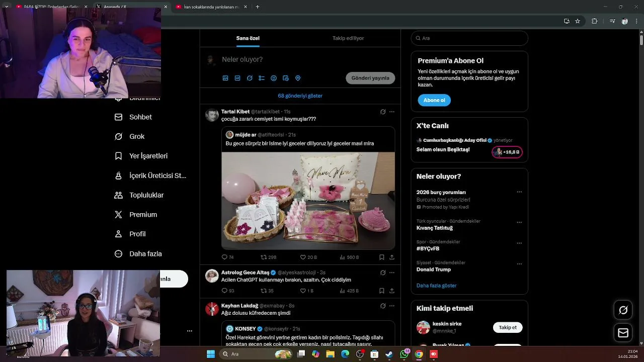Add GIF to new post
This screenshot has height=362, width=644.
click(237, 78)
